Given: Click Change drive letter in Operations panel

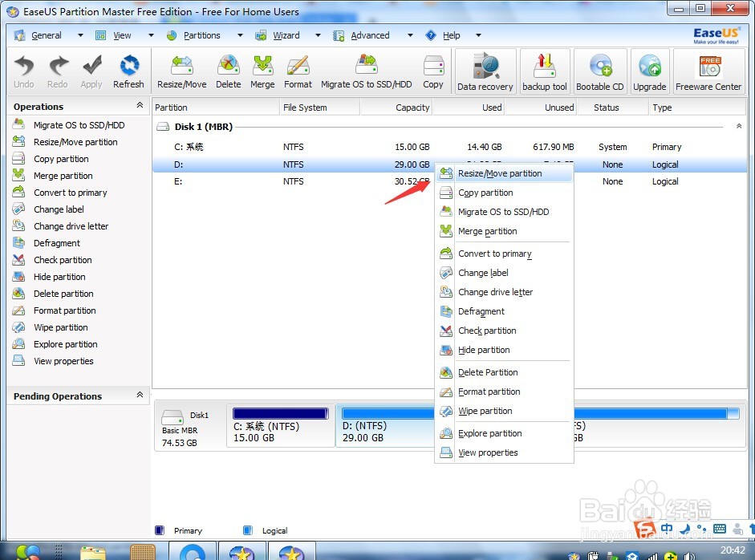Looking at the screenshot, I should 71,225.
